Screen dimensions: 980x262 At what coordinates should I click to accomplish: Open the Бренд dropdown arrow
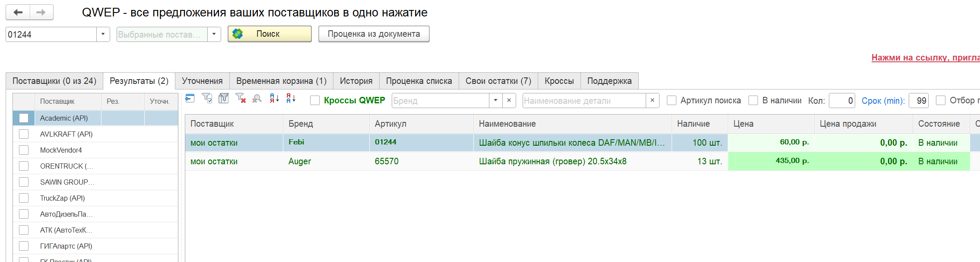point(495,100)
